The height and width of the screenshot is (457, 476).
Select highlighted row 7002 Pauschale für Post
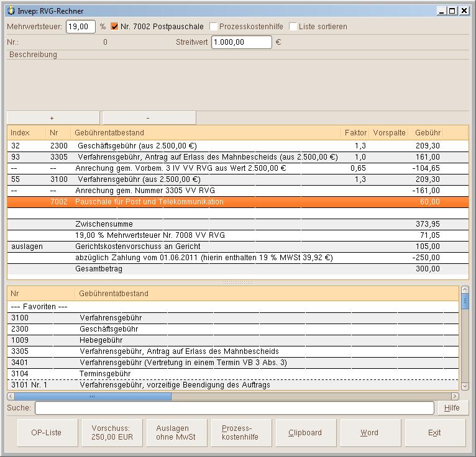[238, 202]
